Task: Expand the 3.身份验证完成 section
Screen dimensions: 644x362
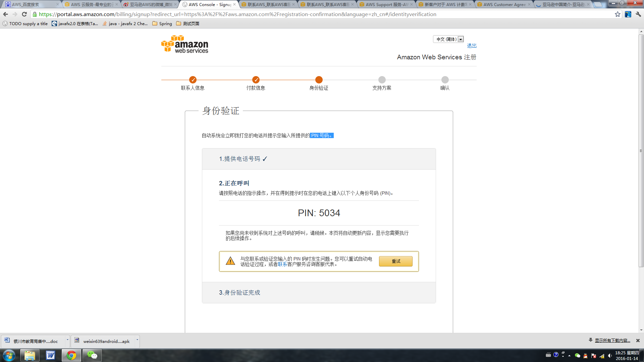Action: (x=319, y=293)
